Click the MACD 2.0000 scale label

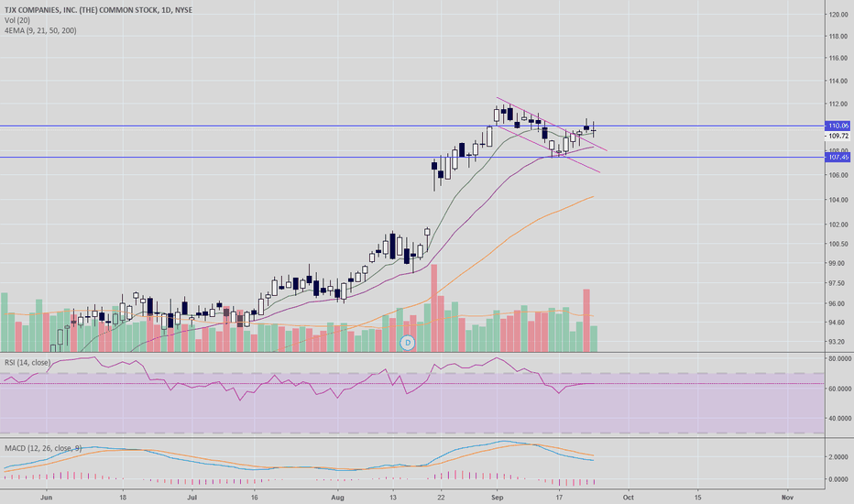[838, 456]
